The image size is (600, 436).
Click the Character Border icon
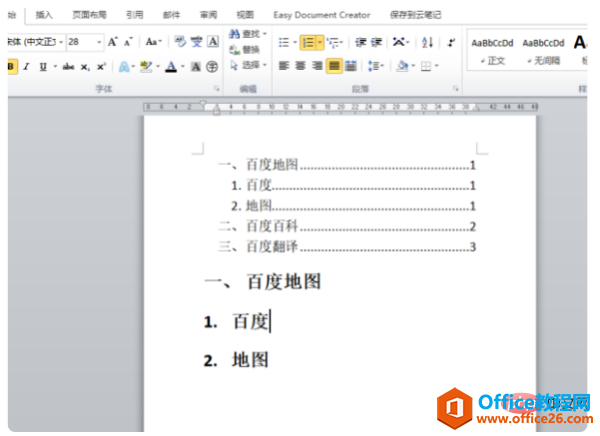coord(213,41)
